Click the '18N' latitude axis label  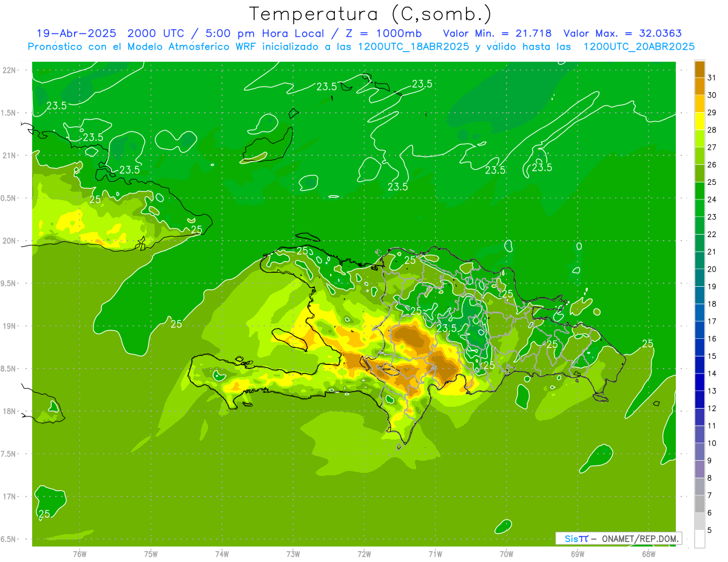pos(9,411)
